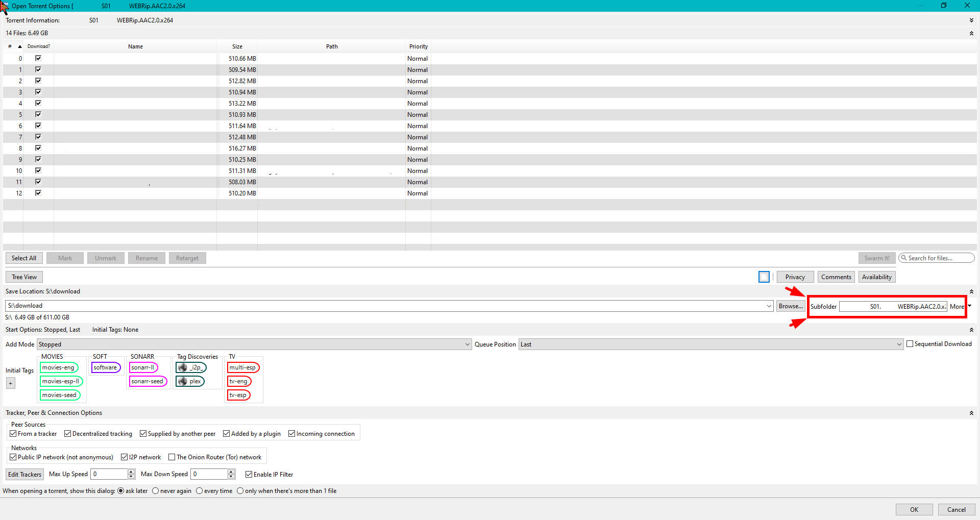Screen dimensions: 980x520
Task: Click the Search for files field
Action: [937, 258]
